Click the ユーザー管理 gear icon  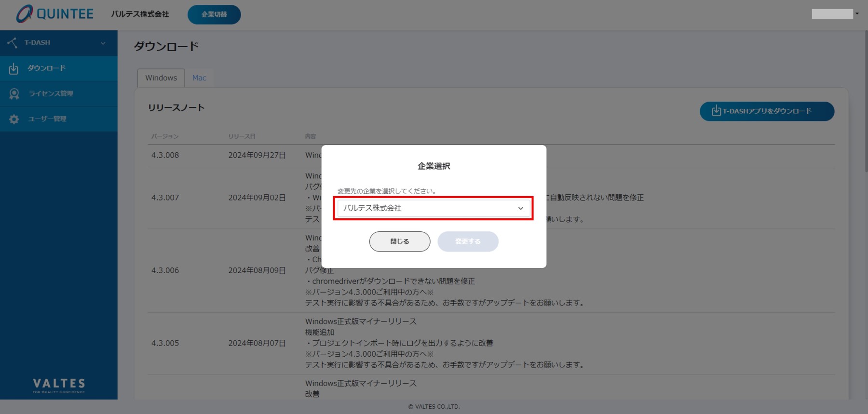[14, 119]
